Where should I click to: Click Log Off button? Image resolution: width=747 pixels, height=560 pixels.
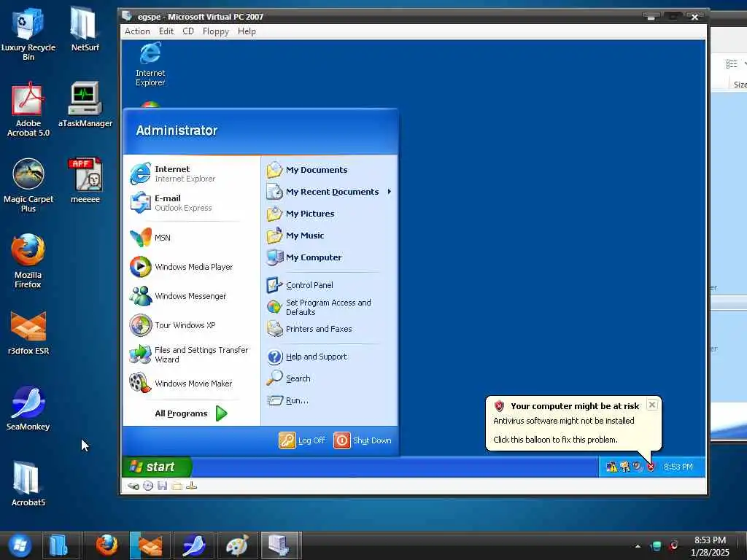[302, 440]
